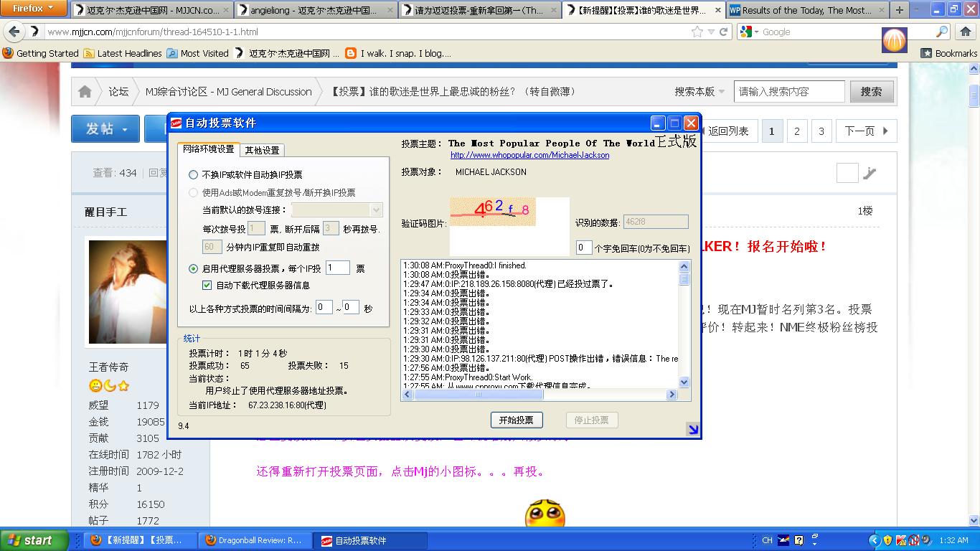Viewport: 980px width, 551px height.
Task: Select the 启用代理服务器投票 radio button
Action: (193, 268)
